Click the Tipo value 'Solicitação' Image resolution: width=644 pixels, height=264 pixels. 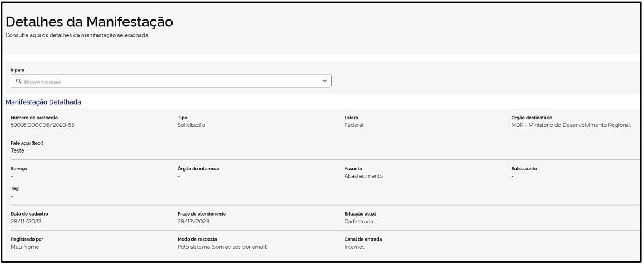(191, 125)
